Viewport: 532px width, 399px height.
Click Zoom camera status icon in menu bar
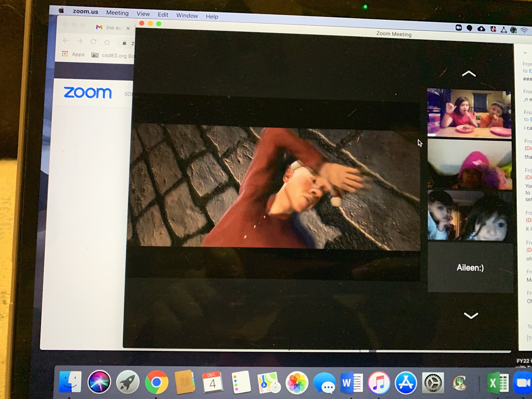point(458,27)
